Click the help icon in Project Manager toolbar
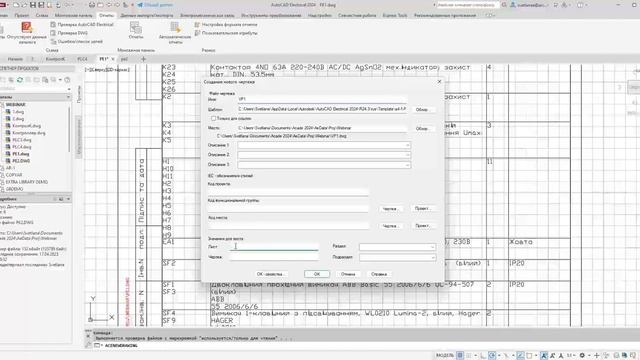 tap(67, 80)
